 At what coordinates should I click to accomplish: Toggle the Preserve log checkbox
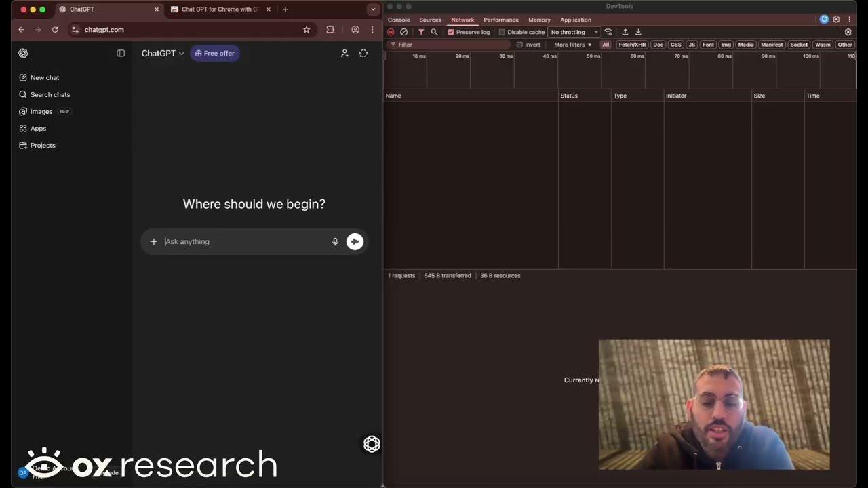pyautogui.click(x=451, y=32)
